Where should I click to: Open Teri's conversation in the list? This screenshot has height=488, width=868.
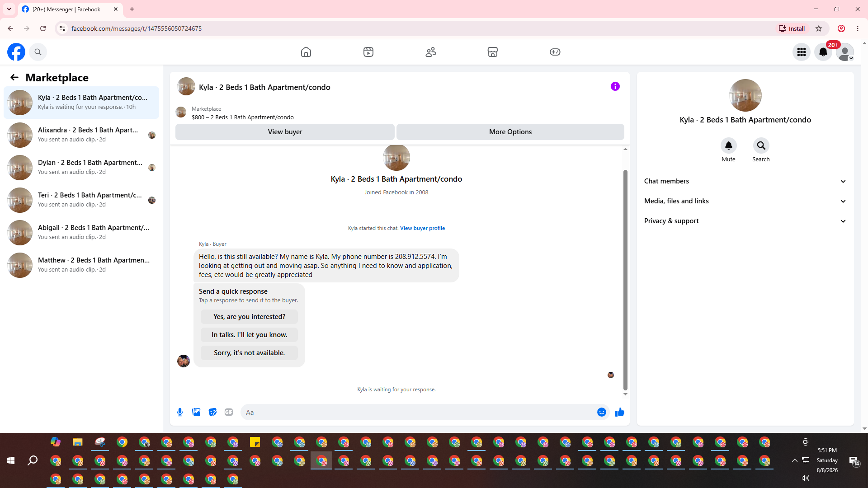pos(81,200)
